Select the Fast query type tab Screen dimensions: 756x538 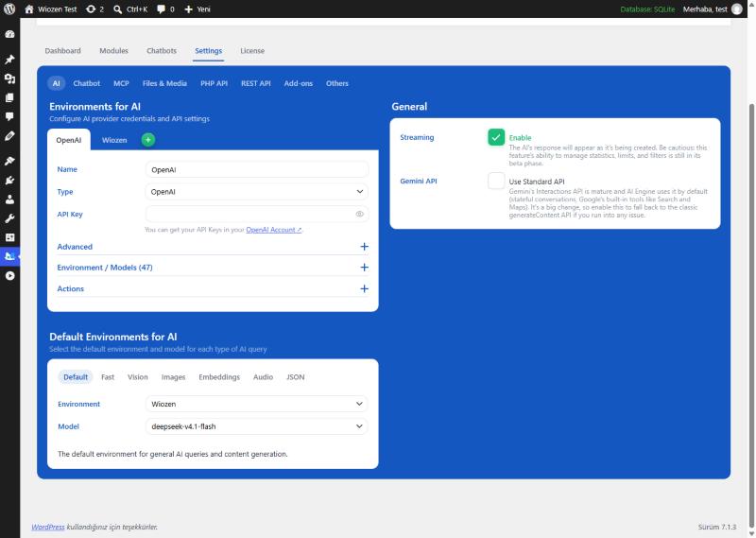point(108,377)
